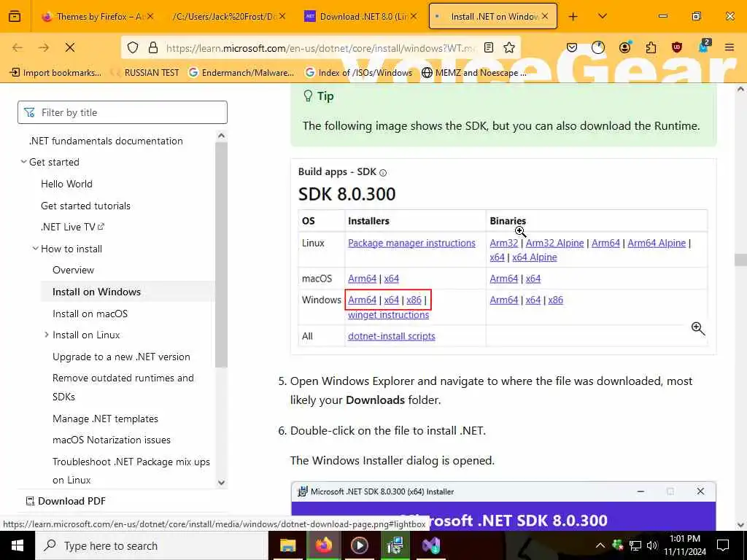Open the volume speaker tray icon

click(x=652, y=545)
